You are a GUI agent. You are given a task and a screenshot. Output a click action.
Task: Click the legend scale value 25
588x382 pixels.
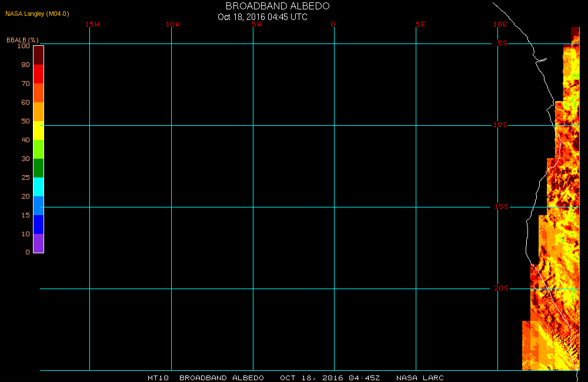pyautogui.click(x=25, y=177)
